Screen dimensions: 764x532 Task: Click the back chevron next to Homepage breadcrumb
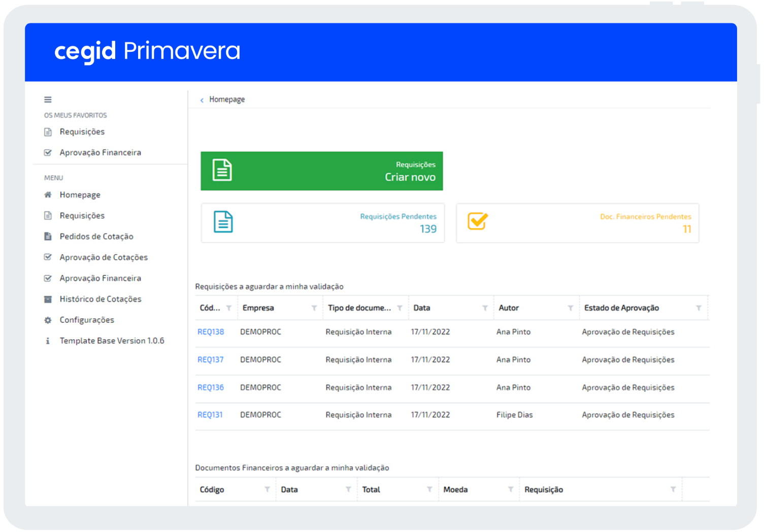202,100
